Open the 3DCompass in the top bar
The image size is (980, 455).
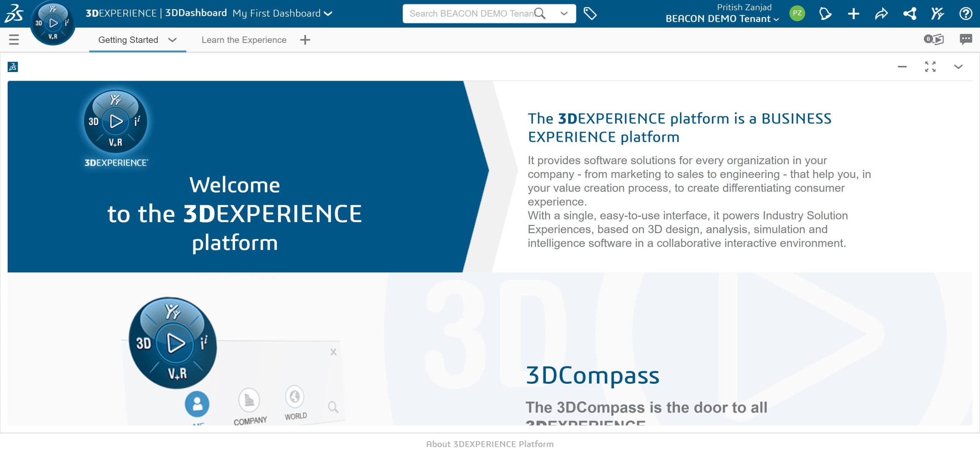point(52,23)
